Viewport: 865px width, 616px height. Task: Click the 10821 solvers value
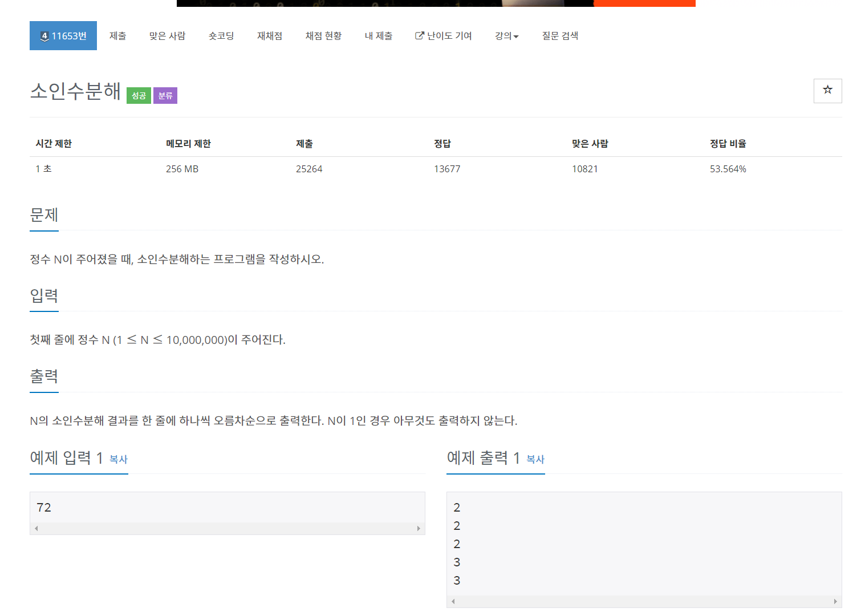pos(585,169)
